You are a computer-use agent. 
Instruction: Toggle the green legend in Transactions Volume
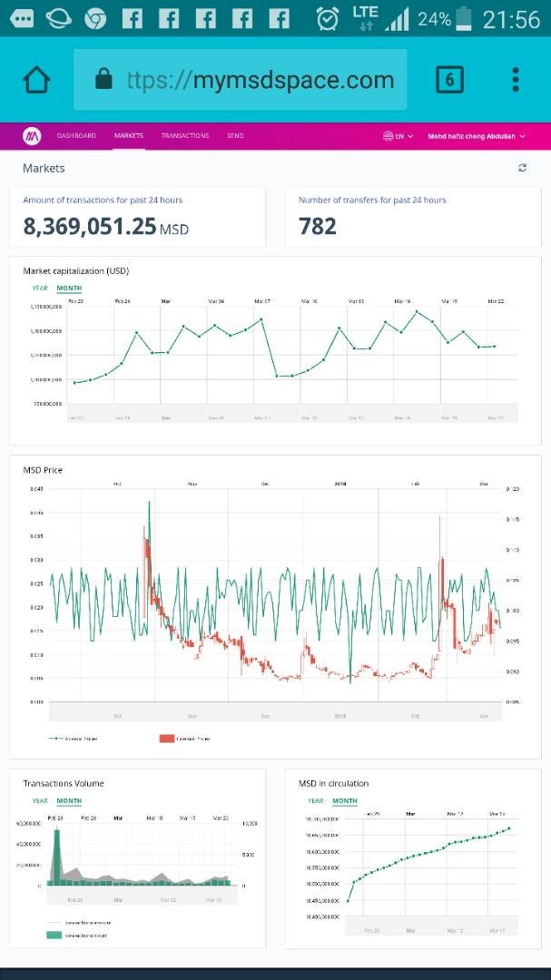(x=54, y=935)
